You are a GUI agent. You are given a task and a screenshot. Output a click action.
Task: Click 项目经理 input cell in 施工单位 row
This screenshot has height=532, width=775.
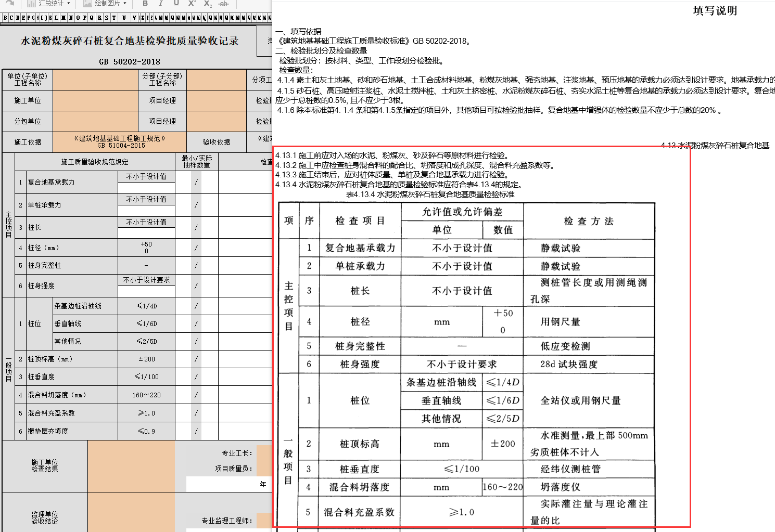(216, 100)
